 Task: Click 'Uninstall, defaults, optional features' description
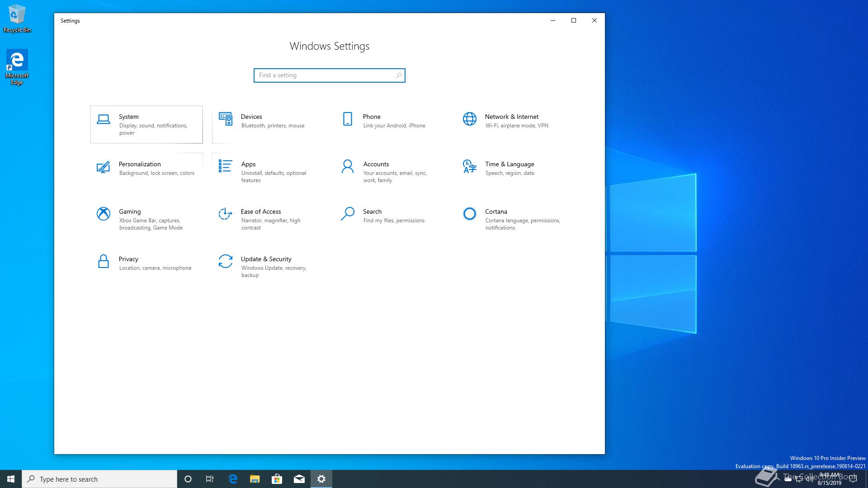pyautogui.click(x=274, y=177)
